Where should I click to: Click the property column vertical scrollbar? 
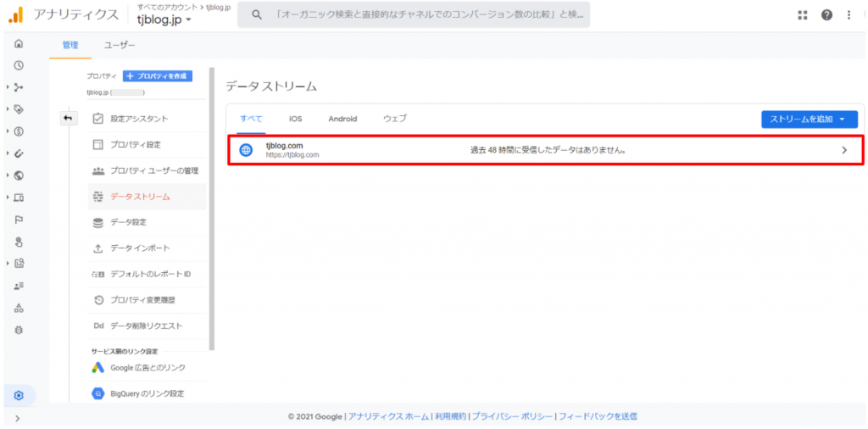(x=211, y=209)
